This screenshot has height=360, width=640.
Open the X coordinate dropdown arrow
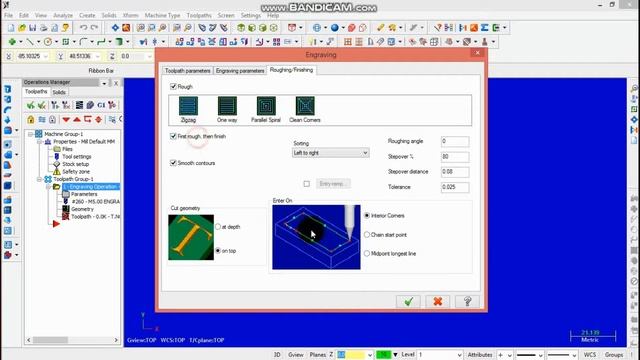(46, 56)
